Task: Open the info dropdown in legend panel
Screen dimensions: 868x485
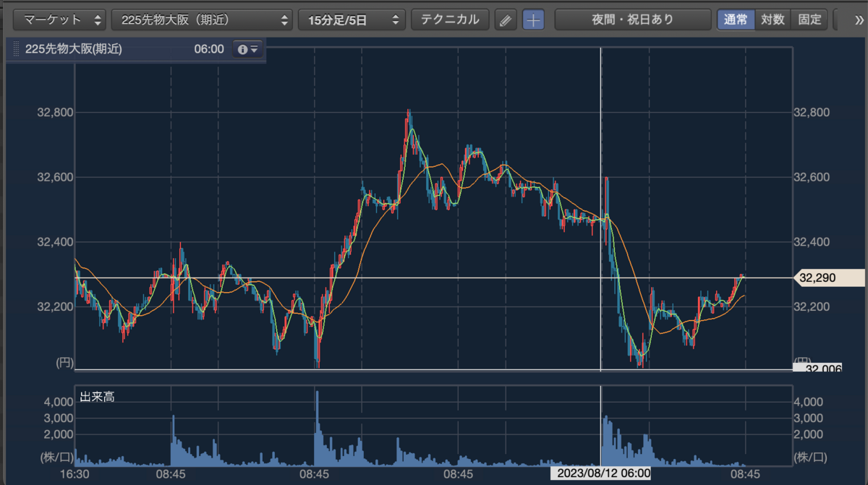Action: (247, 49)
